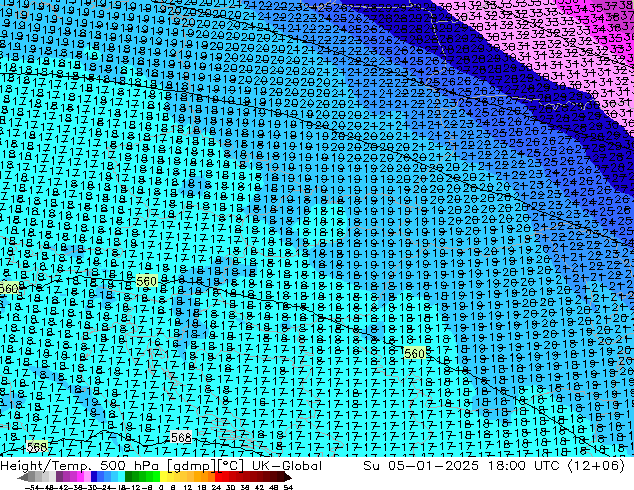Click the '18:00' time text

[x=506, y=466]
